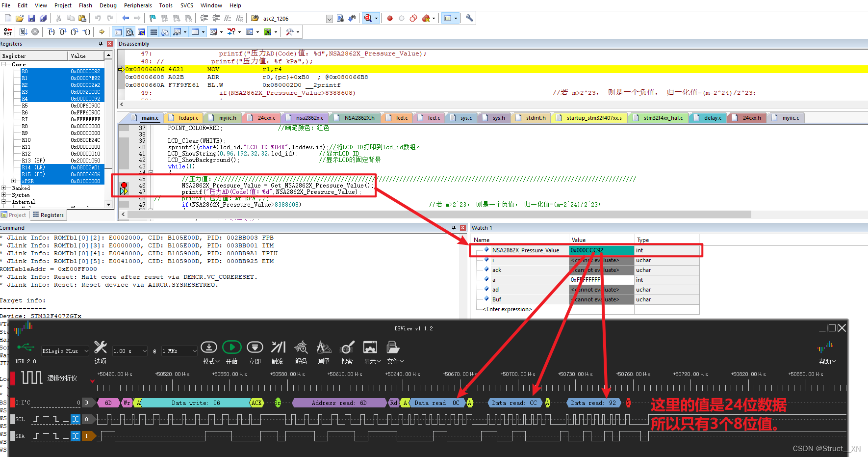Click the Memory window icon in Keil
The image size is (868, 457).
(x=195, y=31)
